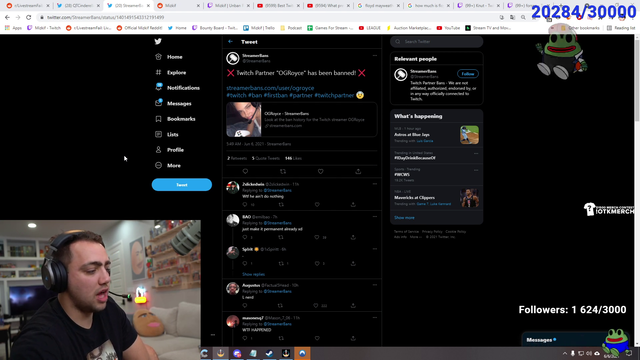Open Steam from the Windows taskbar
640x360 pixels.
(269, 353)
